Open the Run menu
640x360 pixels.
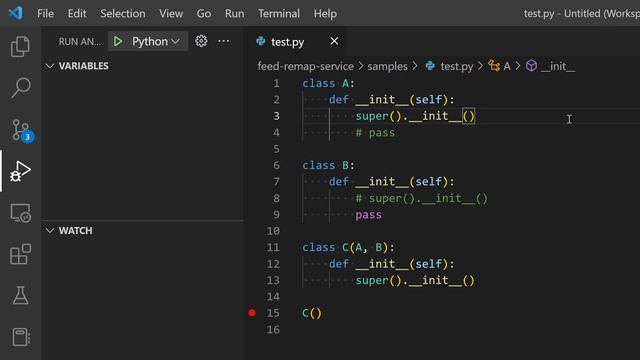(x=234, y=13)
